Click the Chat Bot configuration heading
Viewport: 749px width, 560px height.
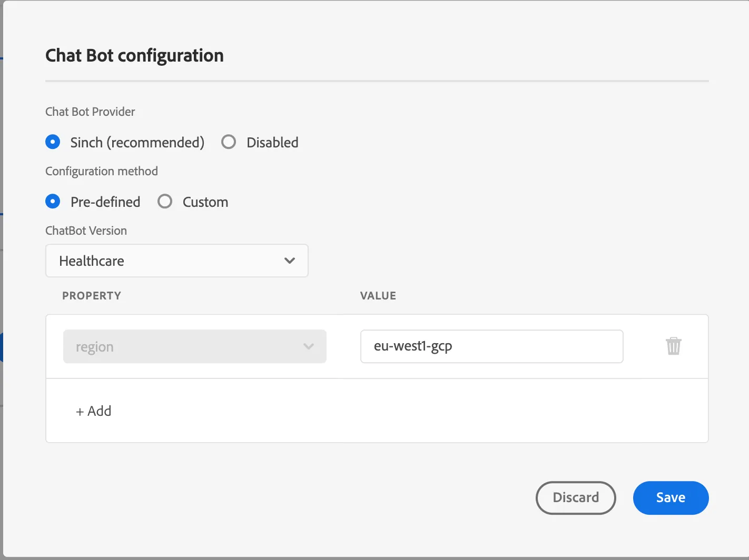135,55
